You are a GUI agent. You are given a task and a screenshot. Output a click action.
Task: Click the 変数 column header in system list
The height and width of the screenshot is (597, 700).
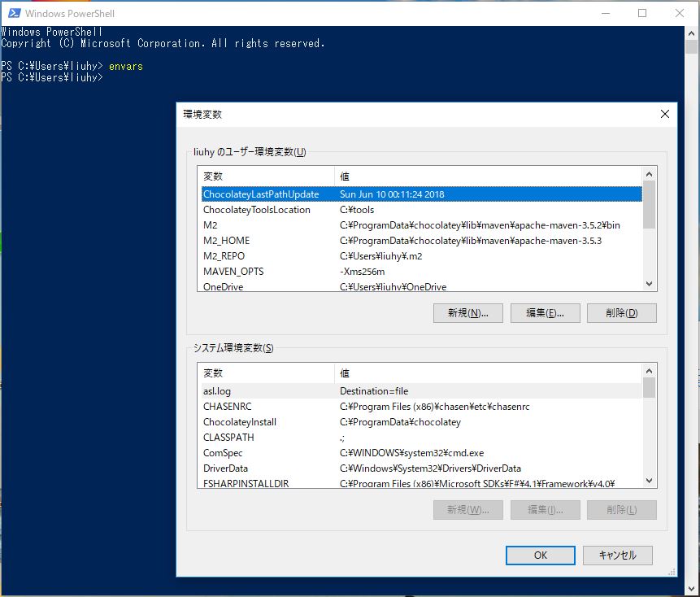tap(266, 373)
